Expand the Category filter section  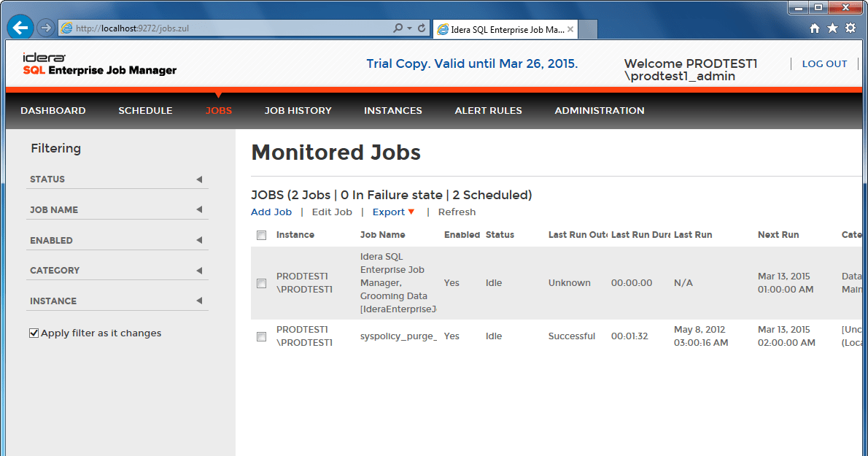pyautogui.click(x=117, y=271)
